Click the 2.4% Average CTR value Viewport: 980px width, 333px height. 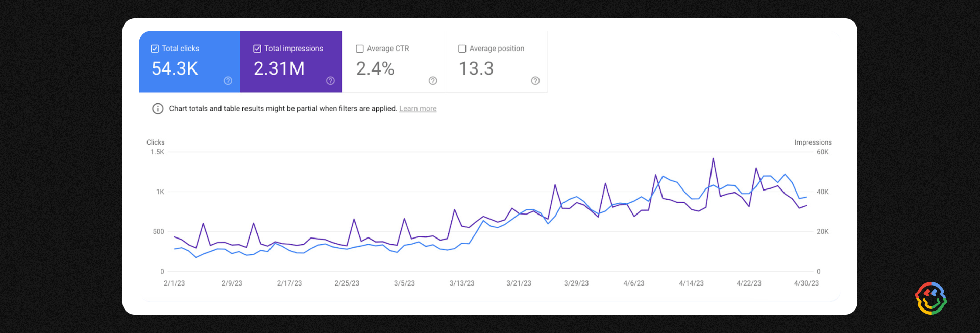375,68
